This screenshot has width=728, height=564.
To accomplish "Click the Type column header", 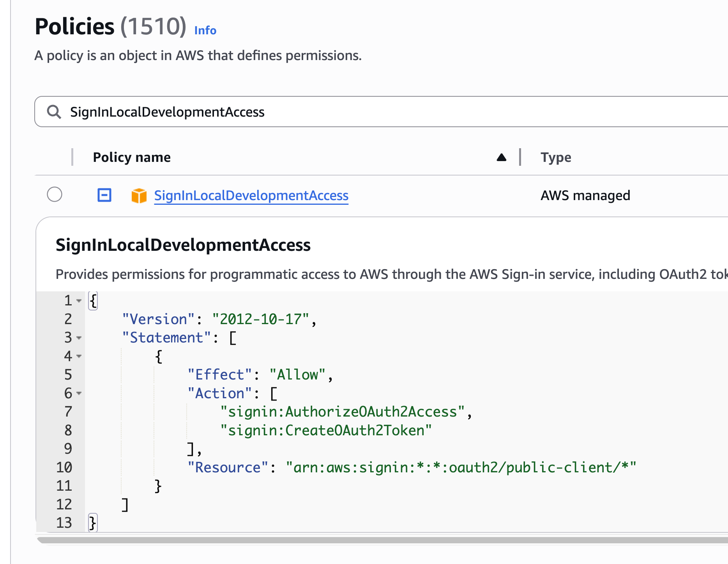I will coord(556,157).
